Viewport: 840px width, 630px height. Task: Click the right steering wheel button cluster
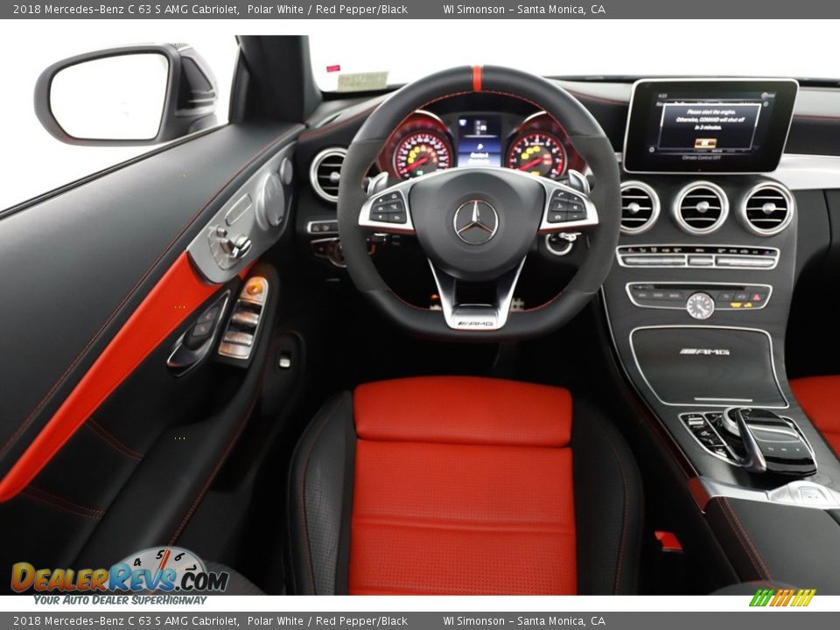click(568, 206)
